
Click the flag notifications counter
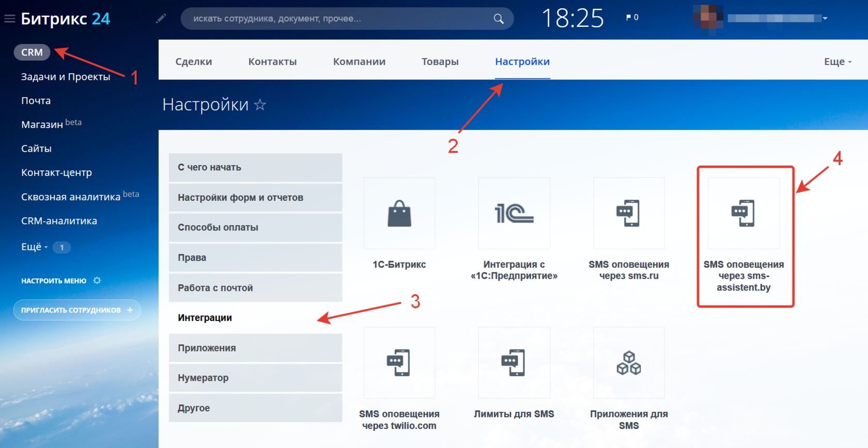(632, 18)
